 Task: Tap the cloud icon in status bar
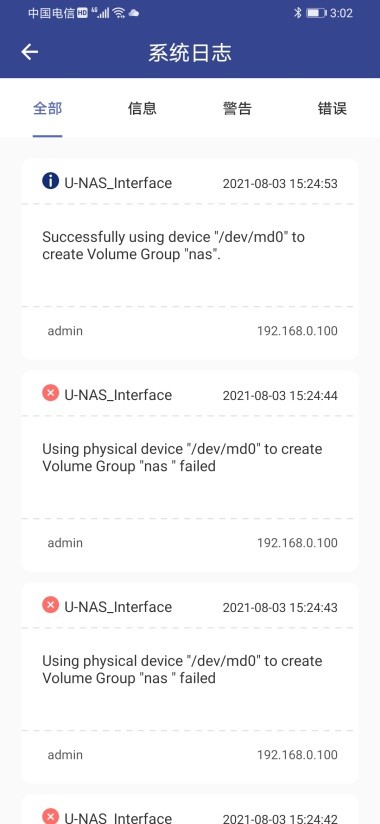click(133, 13)
